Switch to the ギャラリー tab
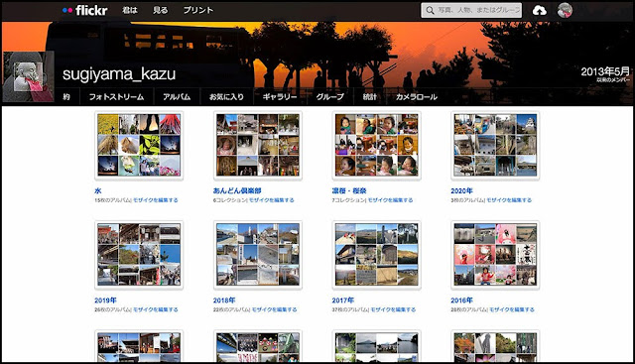Screen dimensions: 635x364 point(280,97)
